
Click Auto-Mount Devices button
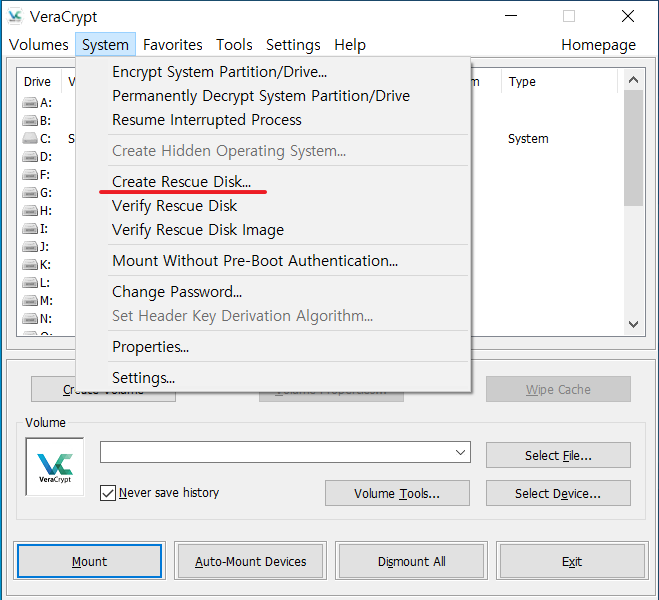[x=250, y=561]
